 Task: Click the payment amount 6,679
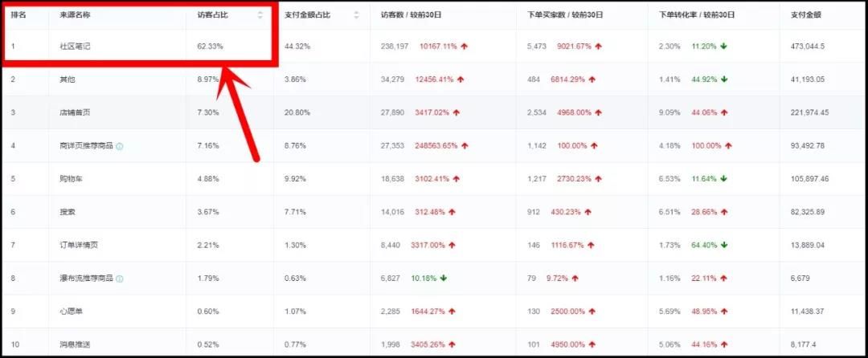tap(800, 279)
